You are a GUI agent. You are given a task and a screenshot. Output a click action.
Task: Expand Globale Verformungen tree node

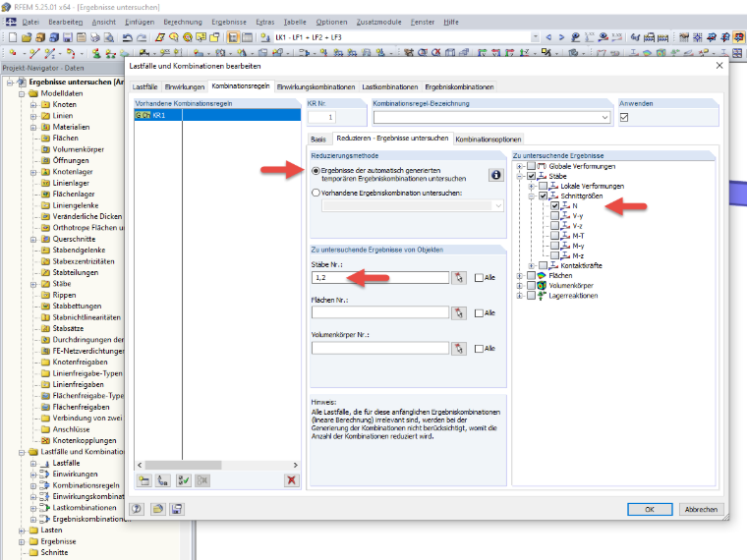click(x=520, y=166)
